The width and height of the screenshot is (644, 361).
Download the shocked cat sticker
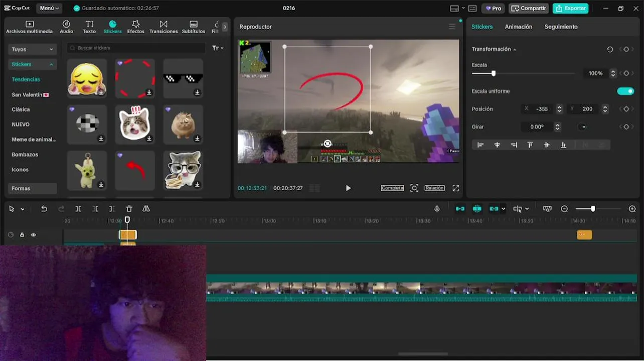point(149,138)
